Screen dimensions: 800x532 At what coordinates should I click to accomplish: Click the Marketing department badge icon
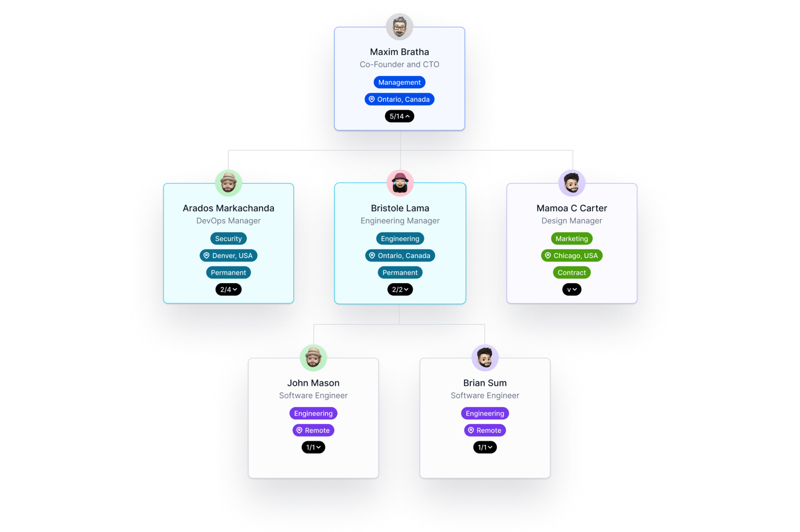(571, 239)
